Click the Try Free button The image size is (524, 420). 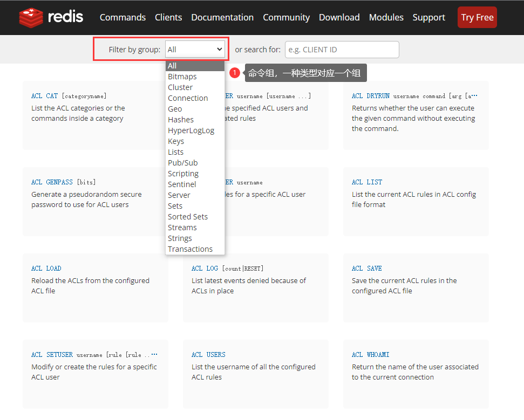coord(477,17)
